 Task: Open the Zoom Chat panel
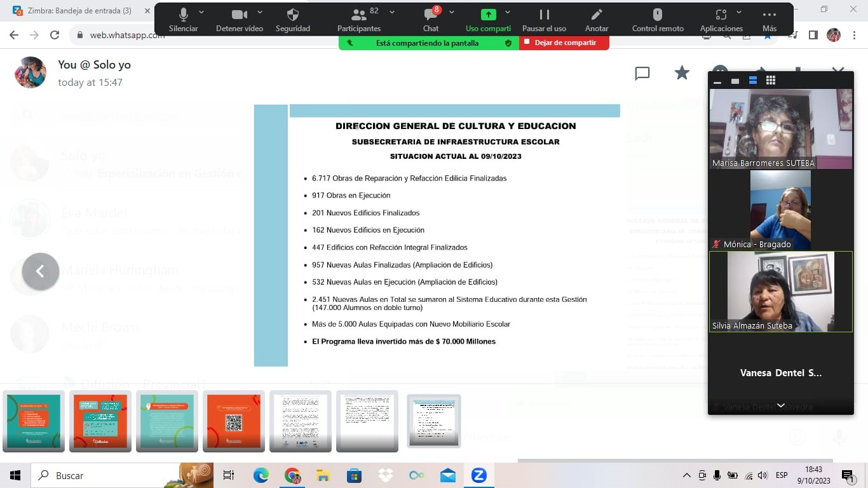coord(431,15)
